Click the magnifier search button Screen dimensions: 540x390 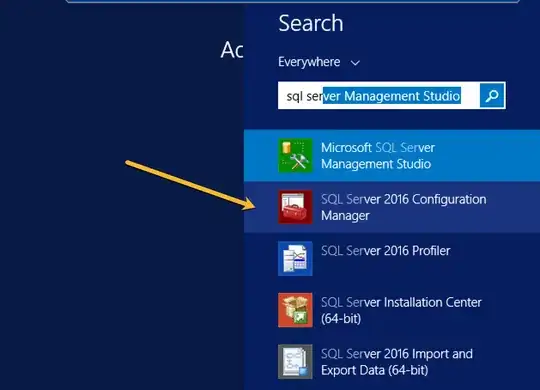pyautogui.click(x=492, y=95)
